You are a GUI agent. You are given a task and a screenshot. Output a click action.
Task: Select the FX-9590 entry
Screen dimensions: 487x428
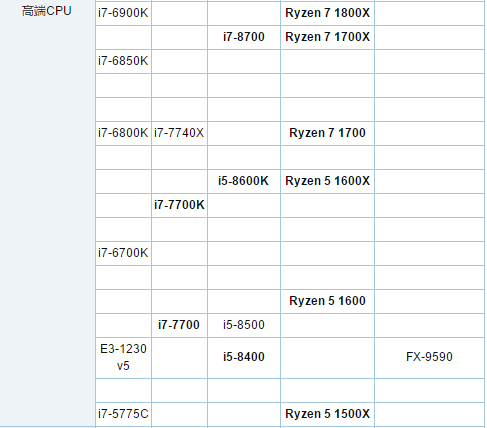point(429,357)
